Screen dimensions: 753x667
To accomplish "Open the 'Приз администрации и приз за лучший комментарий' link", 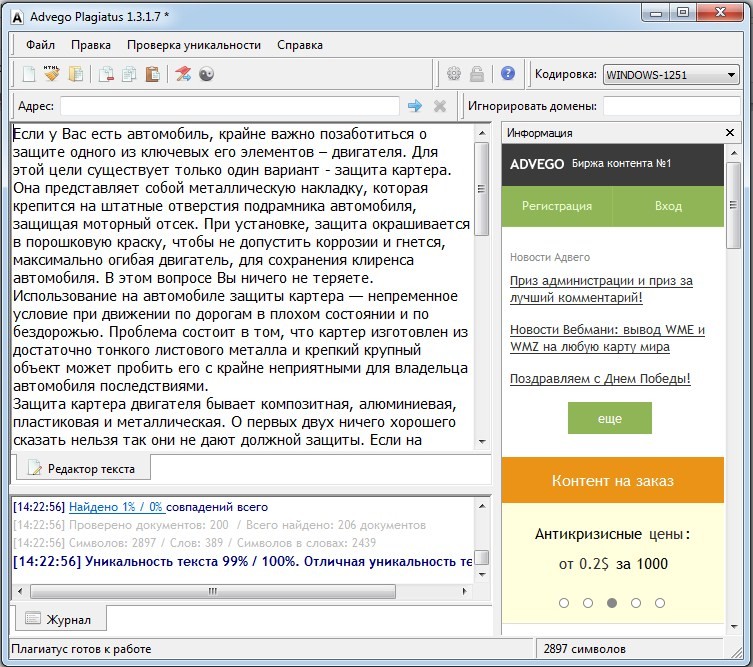I will [601, 289].
